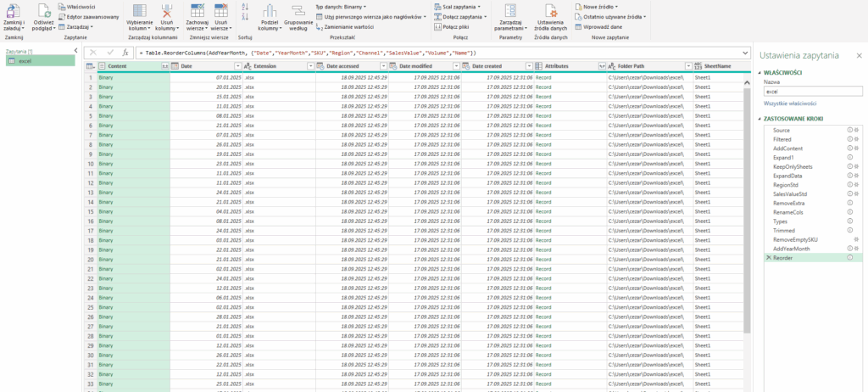Open Edytor zaawansowany
This screenshot has width=868, height=392.
point(88,17)
